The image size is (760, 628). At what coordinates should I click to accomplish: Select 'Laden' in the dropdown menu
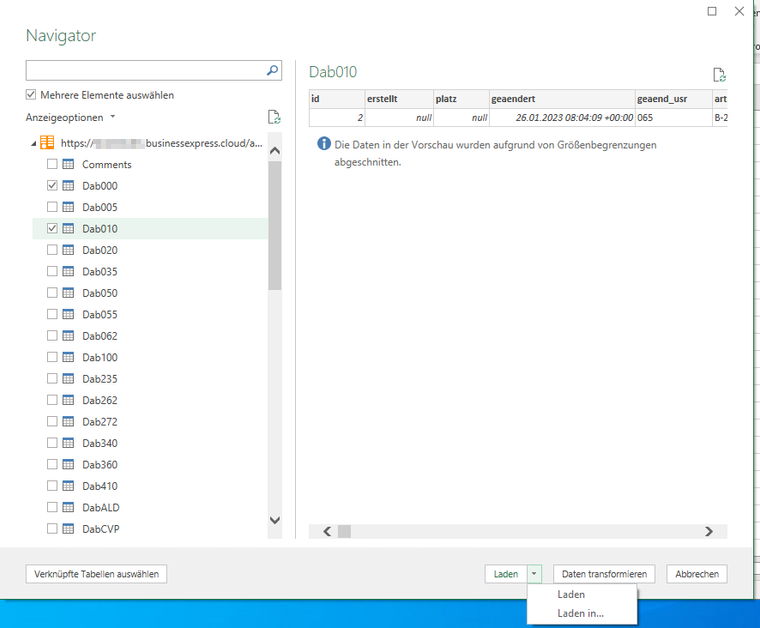pyautogui.click(x=571, y=594)
